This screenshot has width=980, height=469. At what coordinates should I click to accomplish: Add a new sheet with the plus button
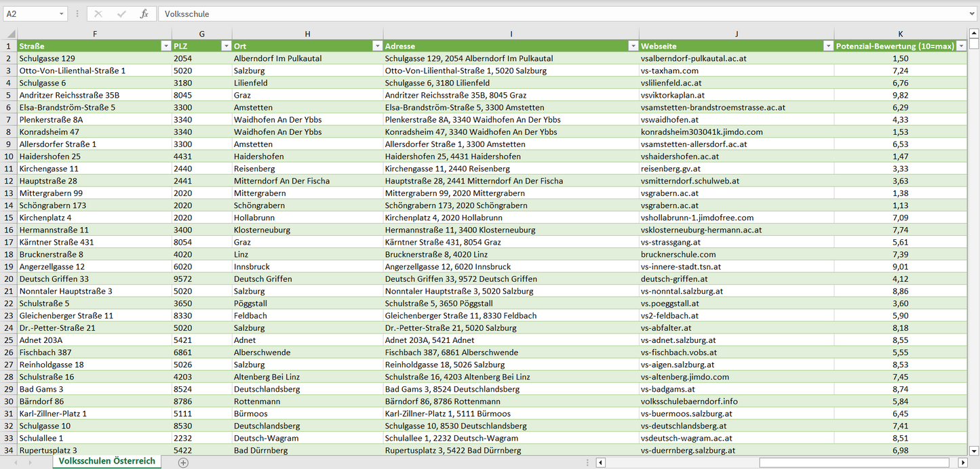click(183, 462)
